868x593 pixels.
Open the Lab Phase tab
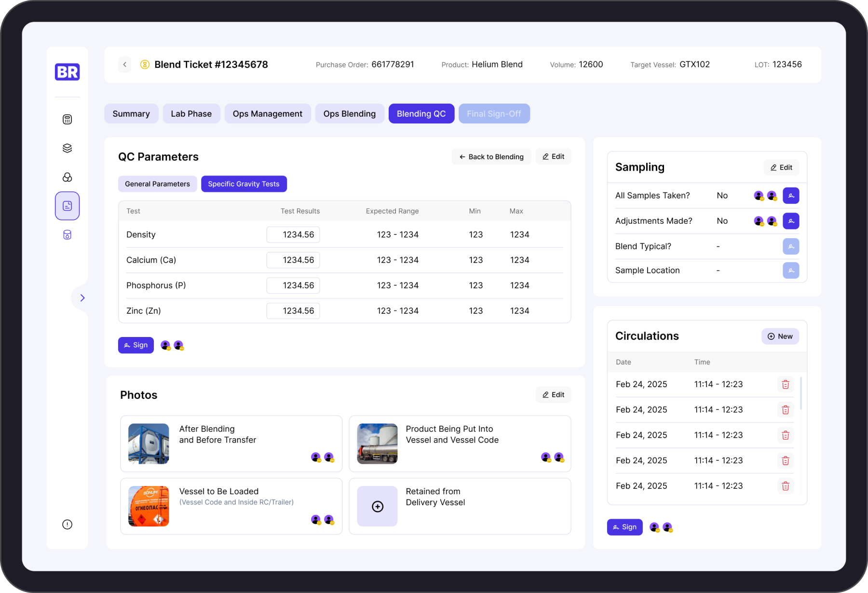tap(191, 114)
